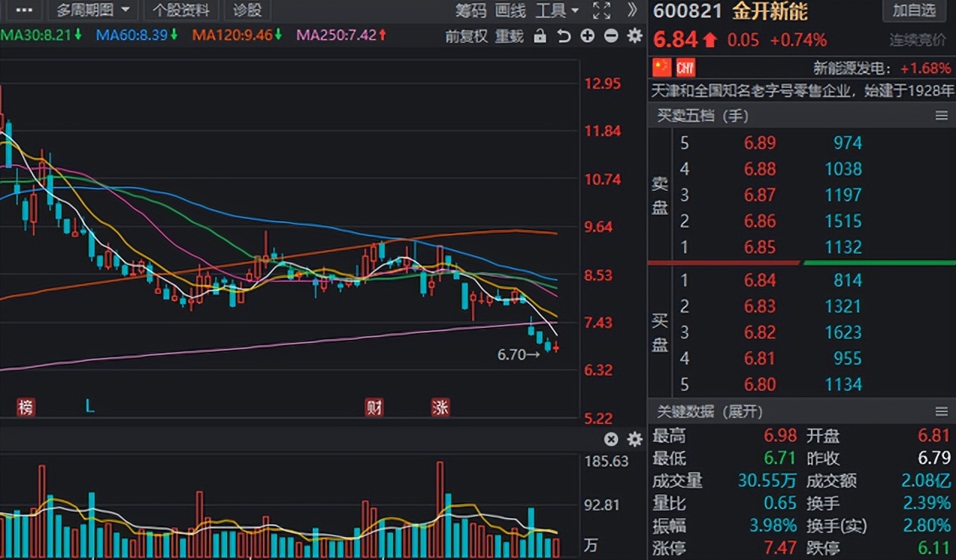The width and height of the screenshot is (956, 560).
Task: Click the 榜 marker on chart
Action: point(26,407)
